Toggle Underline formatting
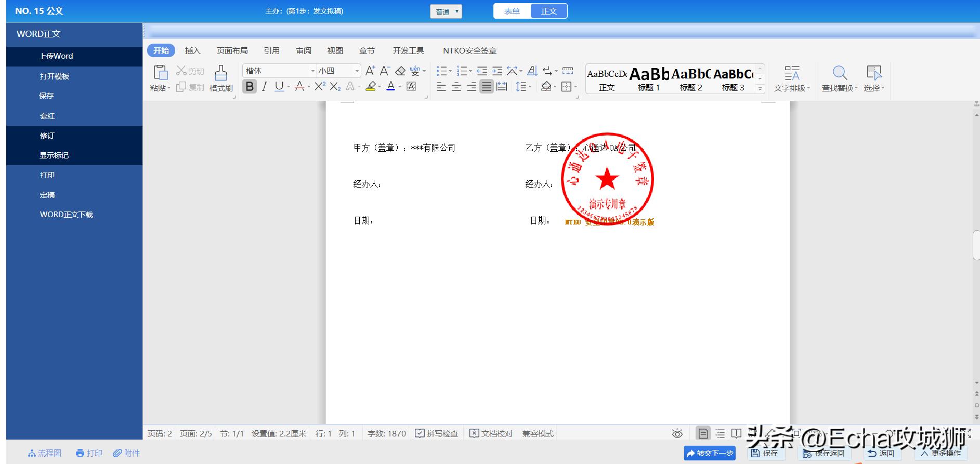 click(279, 86)
